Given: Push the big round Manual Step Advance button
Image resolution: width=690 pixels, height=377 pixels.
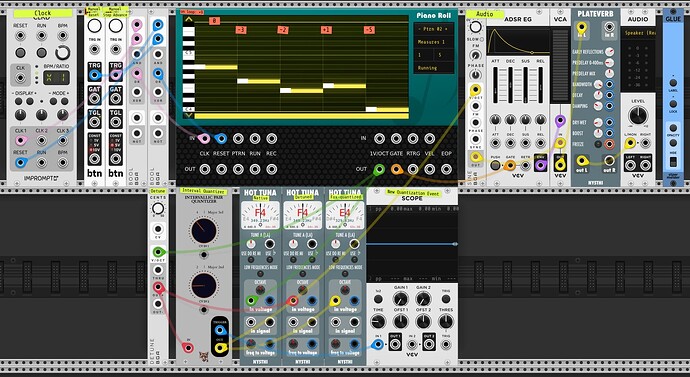Looking at the screenshot, I should (116, 26).
